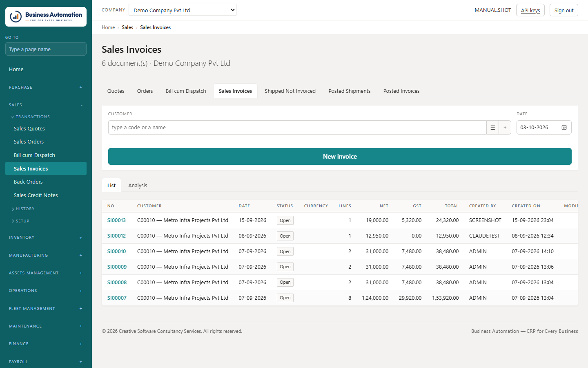This screenshot has height=368, width=588.
Task: Open Sales Credit Notes in sidebar
Action: 46,195
